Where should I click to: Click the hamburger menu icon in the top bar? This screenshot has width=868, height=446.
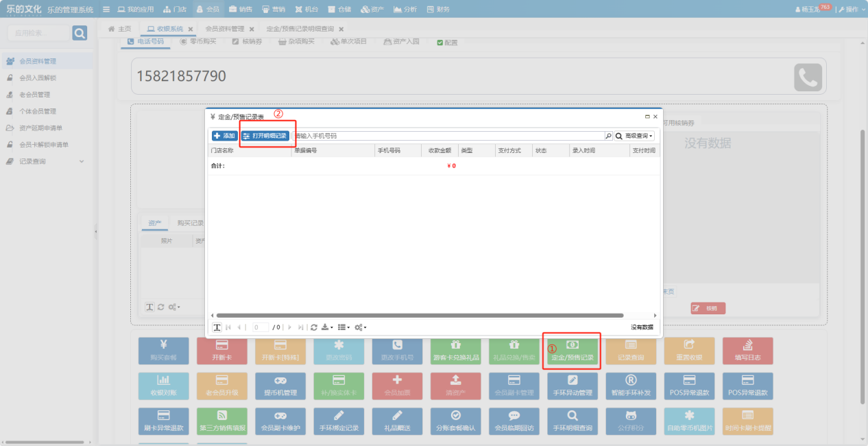[x=106, y=10]
